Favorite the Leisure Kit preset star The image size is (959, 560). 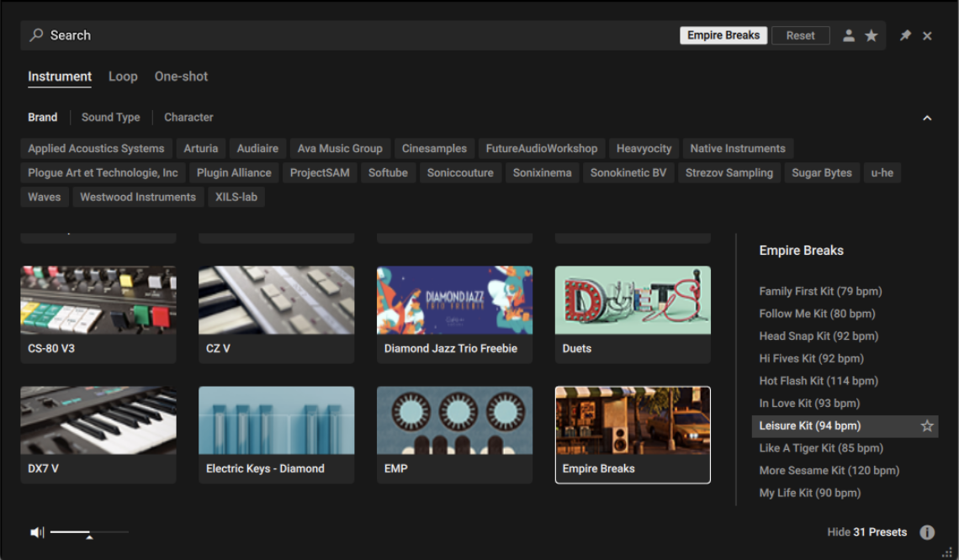click(927, 426)
